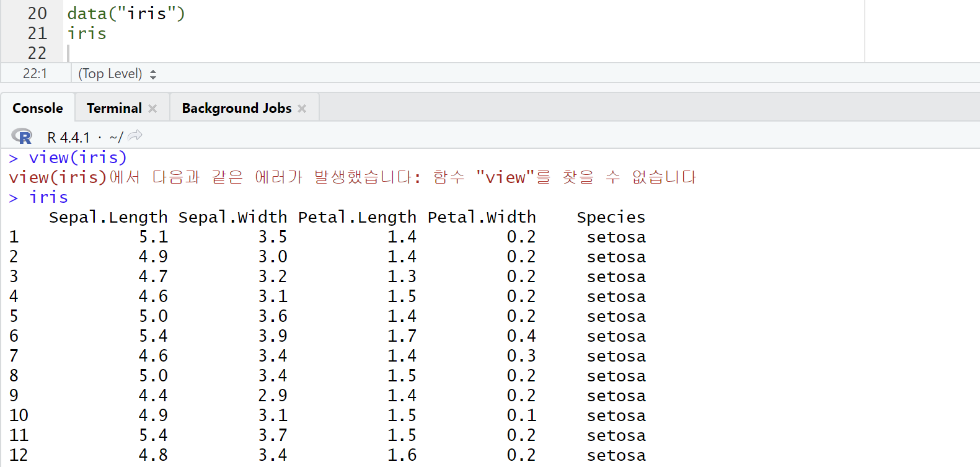Click the red error message text
Screen dimensions: 980x467
click(352, 177)
